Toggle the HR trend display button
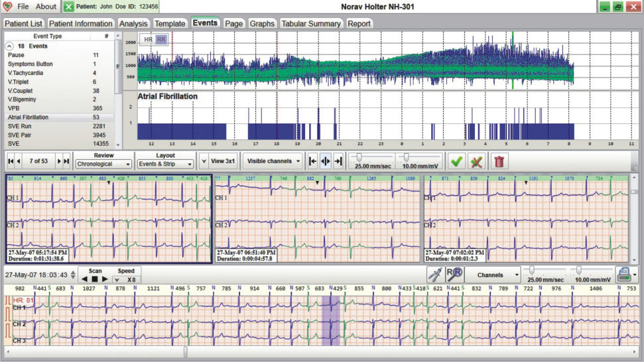 (x=149, y=40)
